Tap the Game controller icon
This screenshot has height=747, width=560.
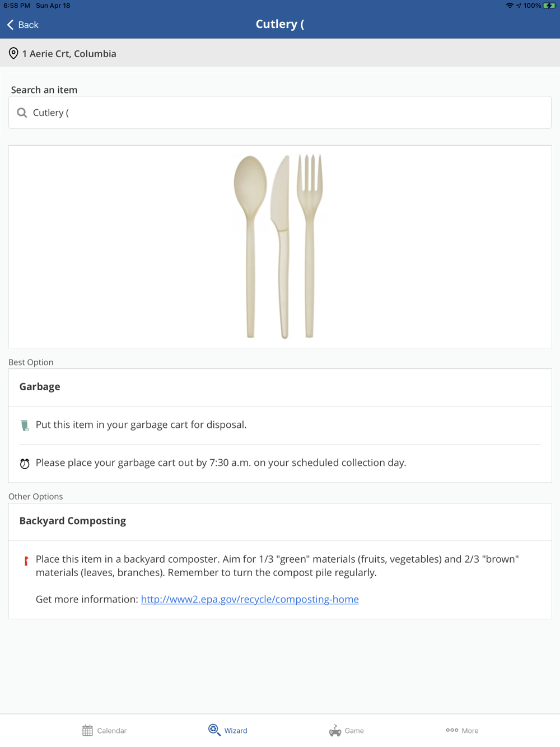tap(335, 730)
